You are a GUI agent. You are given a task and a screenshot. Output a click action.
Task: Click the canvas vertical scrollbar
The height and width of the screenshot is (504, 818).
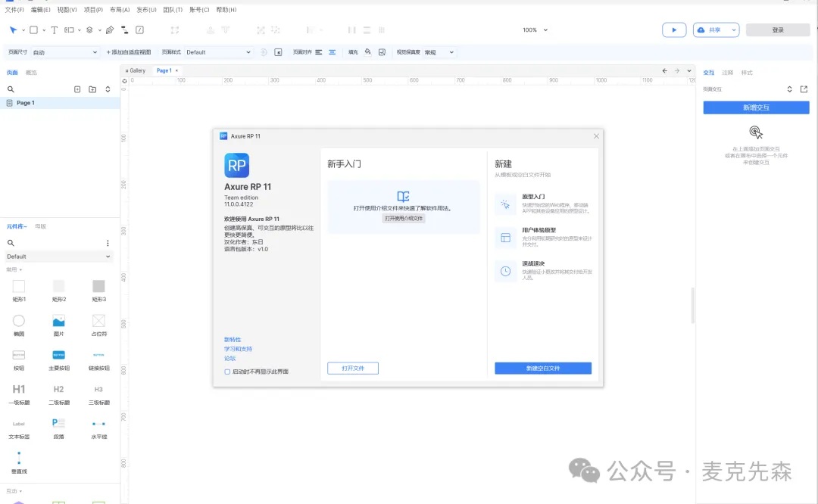693,305
